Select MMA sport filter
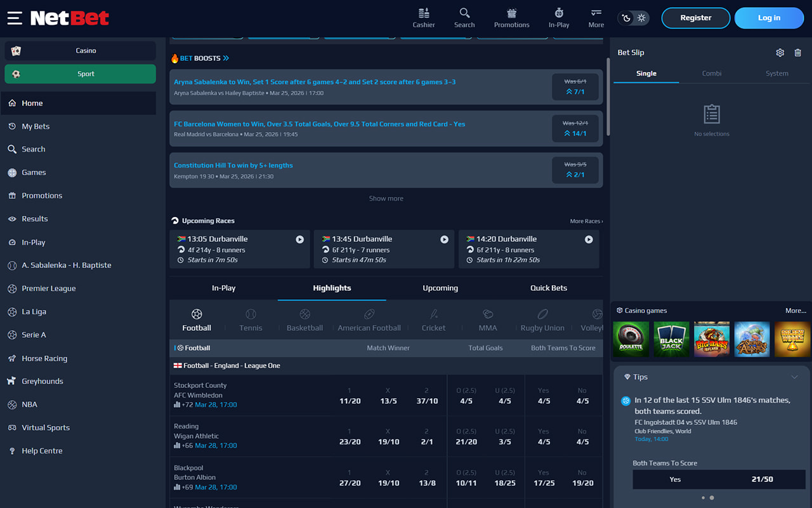This screenshot has width=812, height=508. 488,320
